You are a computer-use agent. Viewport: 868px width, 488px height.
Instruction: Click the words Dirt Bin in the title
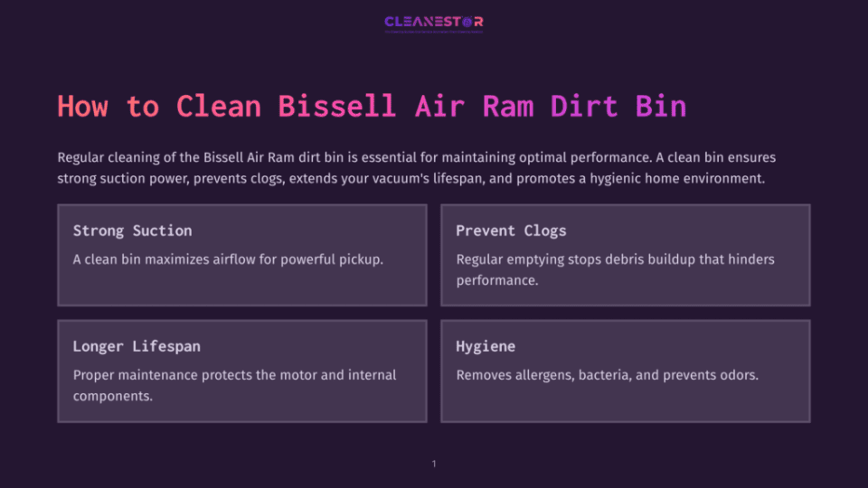coord(618,106)
